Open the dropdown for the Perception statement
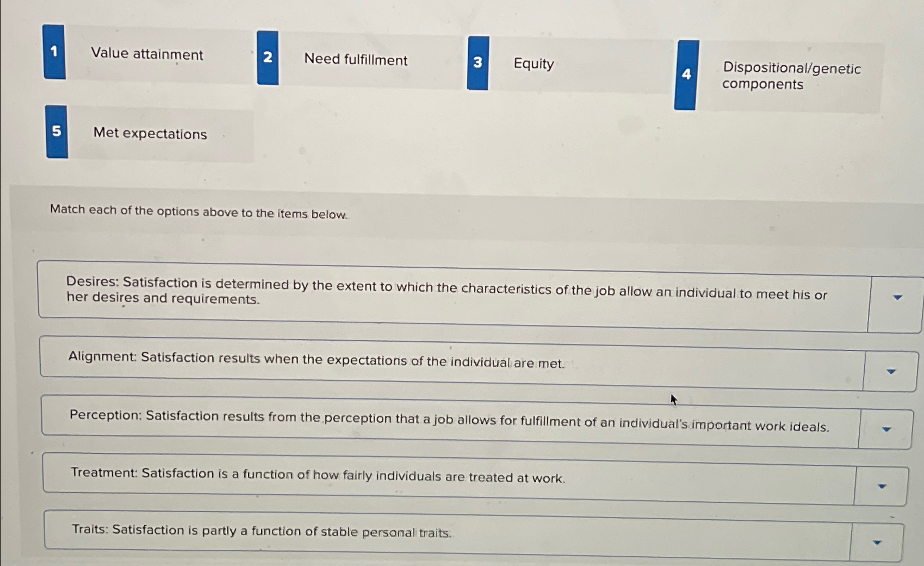 click(887, 429)
